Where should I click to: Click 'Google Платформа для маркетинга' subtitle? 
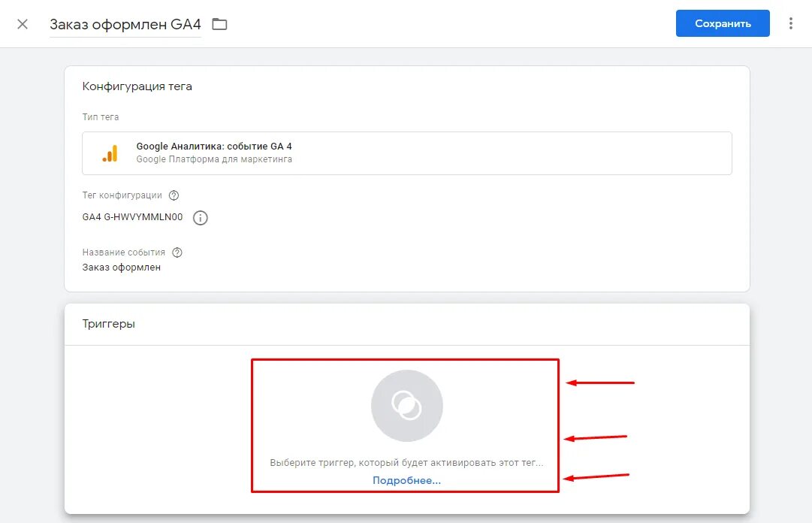coord(214,159)
